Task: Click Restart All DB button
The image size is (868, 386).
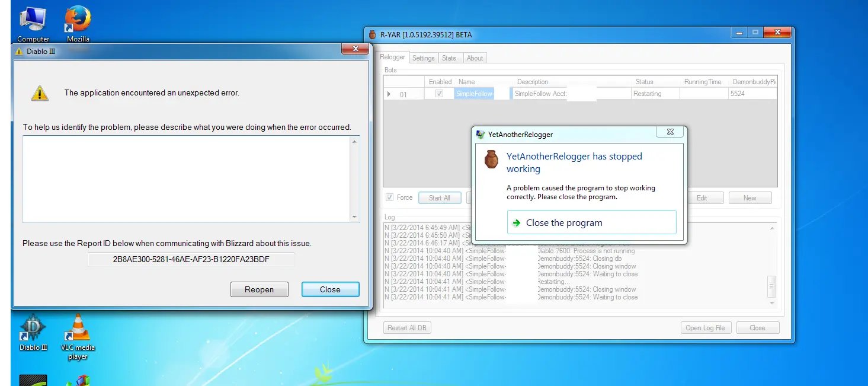Action: click(x=406, y=328)
